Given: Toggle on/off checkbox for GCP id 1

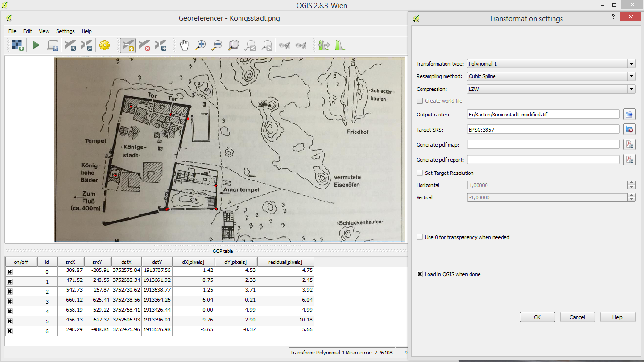Looking at the screenshot, I should click(9, 282).
